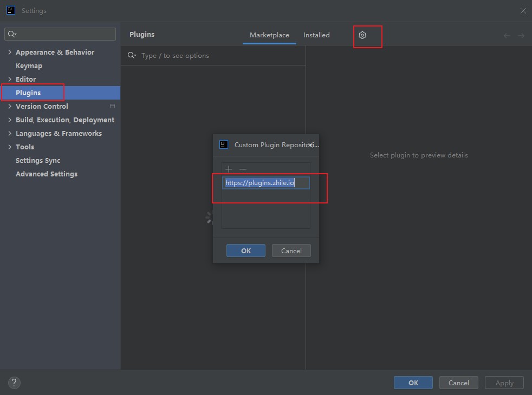Expand Build, Execution, Deployment section
Image resolution: width=532 pixels, height=395 pixels.
click(10, 120)
